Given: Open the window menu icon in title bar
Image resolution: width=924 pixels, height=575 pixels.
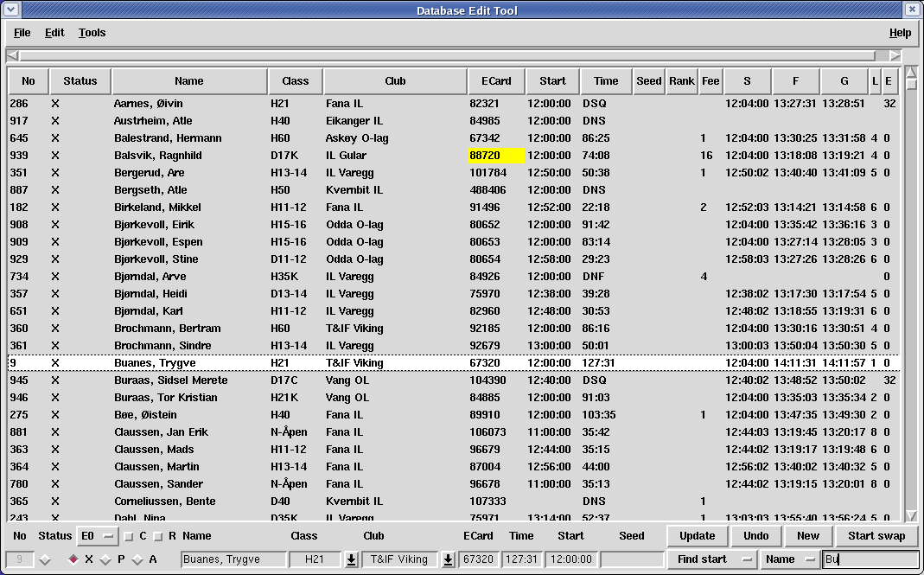Looking at the screenshot, I should (x=10, y=10).
